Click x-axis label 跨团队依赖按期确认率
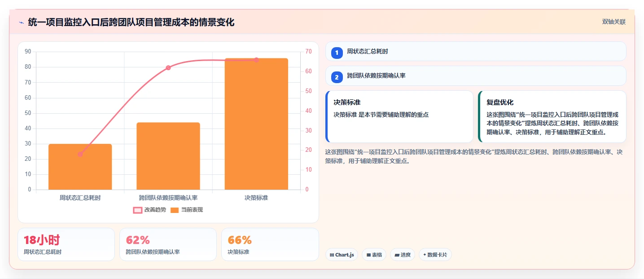 (x=168, y=198)
